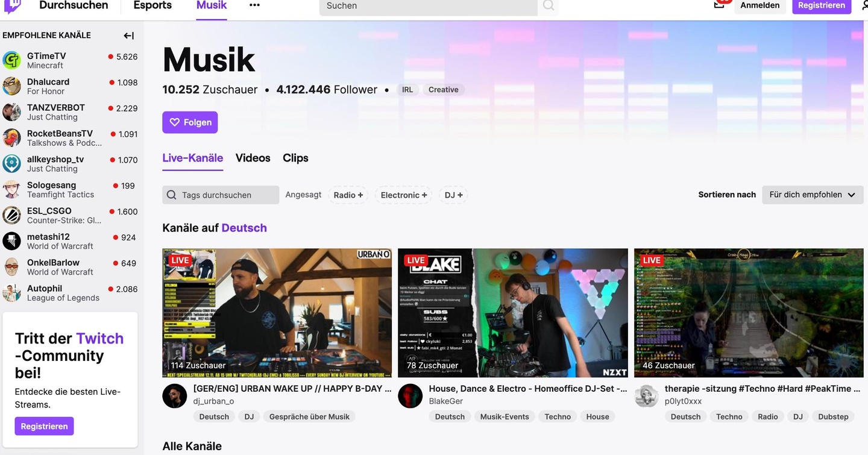Screen dimensions: 868x455
Task: Open URBAN WAKE UP stream title
Action: pos(292,389)
